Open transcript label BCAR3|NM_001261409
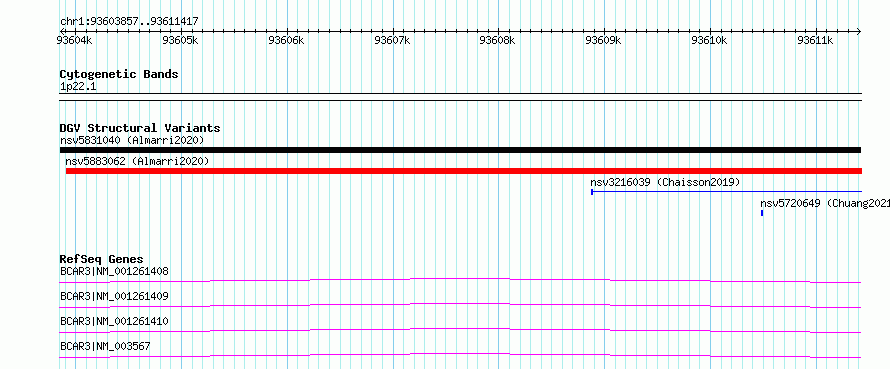890x369 pixels. 114,296
